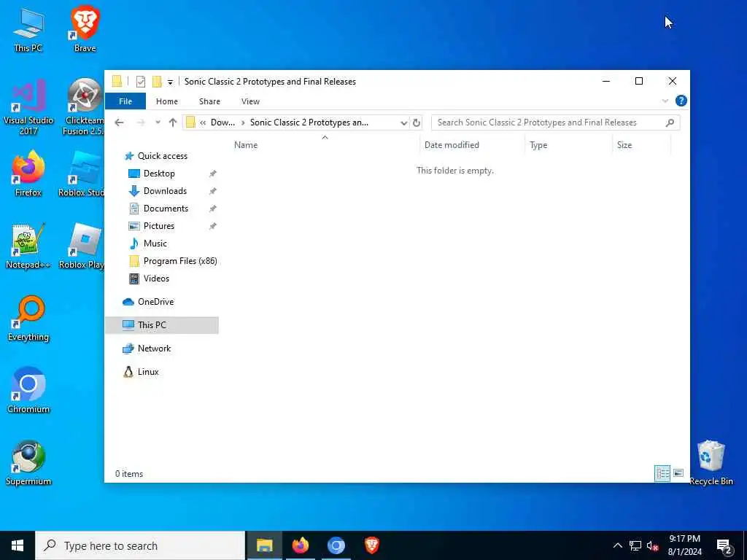The image size is (747, 560).
Task: Select the Visual Studio 2017 desktop icon
Action: (x=28, y=106)
